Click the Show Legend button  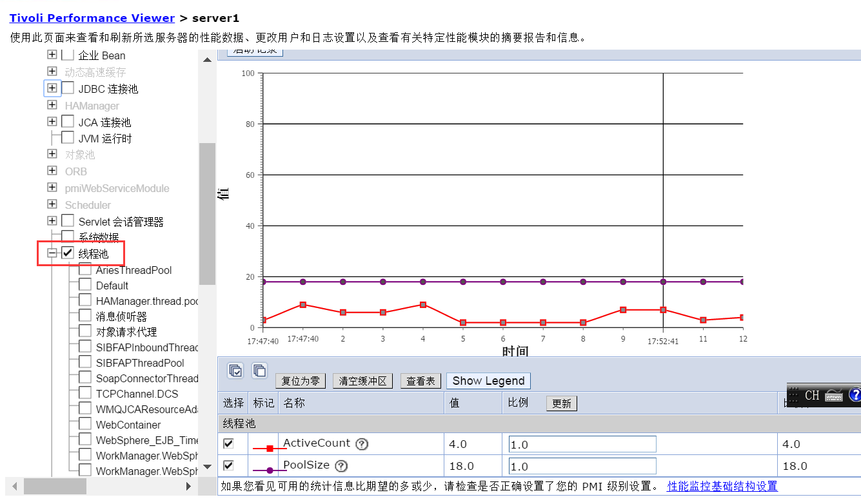[488, 381]
